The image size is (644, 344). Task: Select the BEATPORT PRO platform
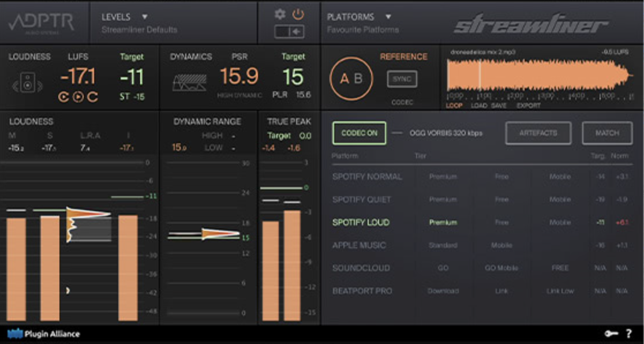pos(362,291)
